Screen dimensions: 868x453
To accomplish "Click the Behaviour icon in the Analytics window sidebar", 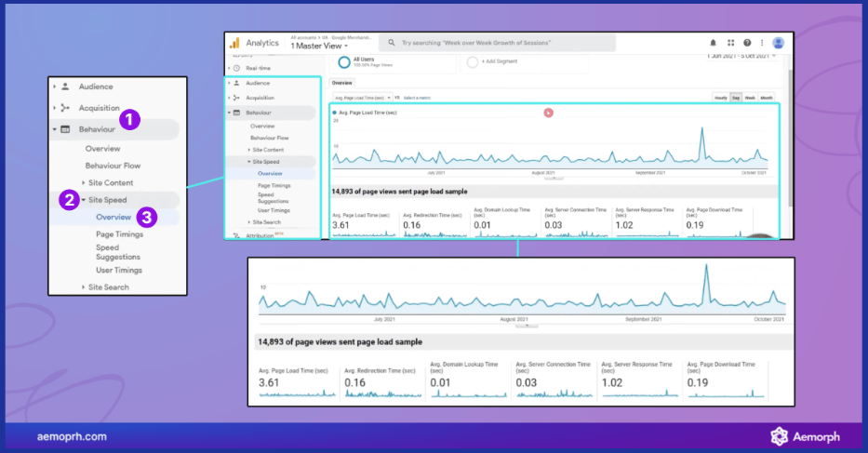I will point(237,113).
